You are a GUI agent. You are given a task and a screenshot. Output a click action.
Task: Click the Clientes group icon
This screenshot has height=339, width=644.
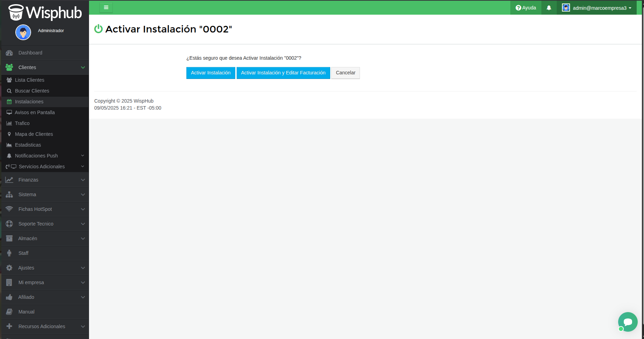(9, 67)
